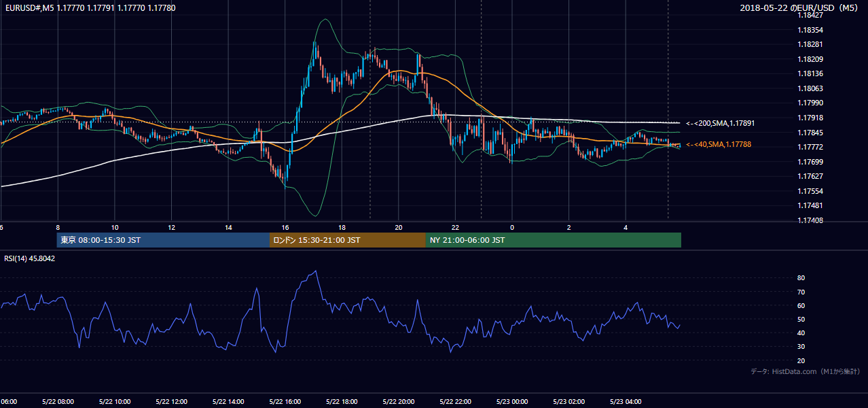Click the 5/22 22:00 date label
Screen dimensions: 868x408
tap(455, 402)
